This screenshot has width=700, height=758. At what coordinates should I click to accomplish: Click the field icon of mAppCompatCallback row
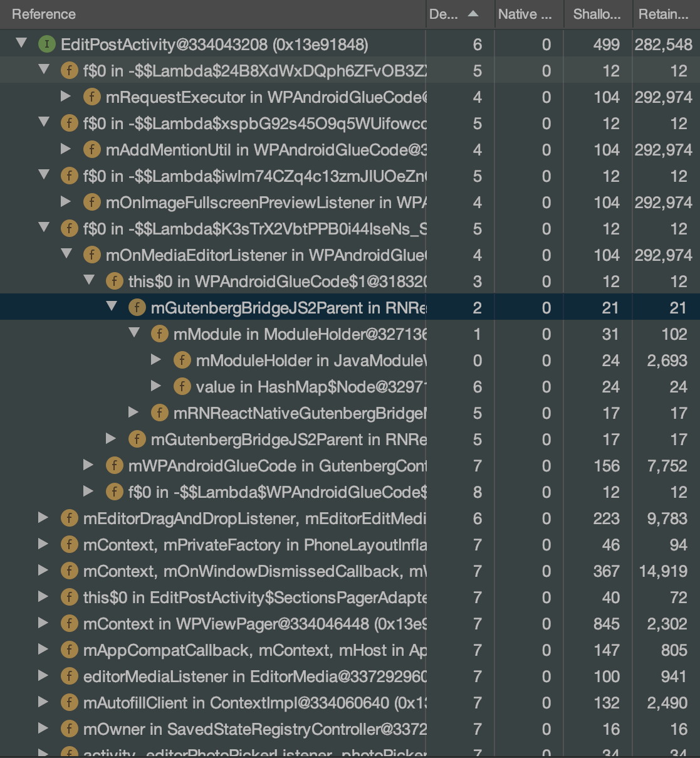coord(69,650)
